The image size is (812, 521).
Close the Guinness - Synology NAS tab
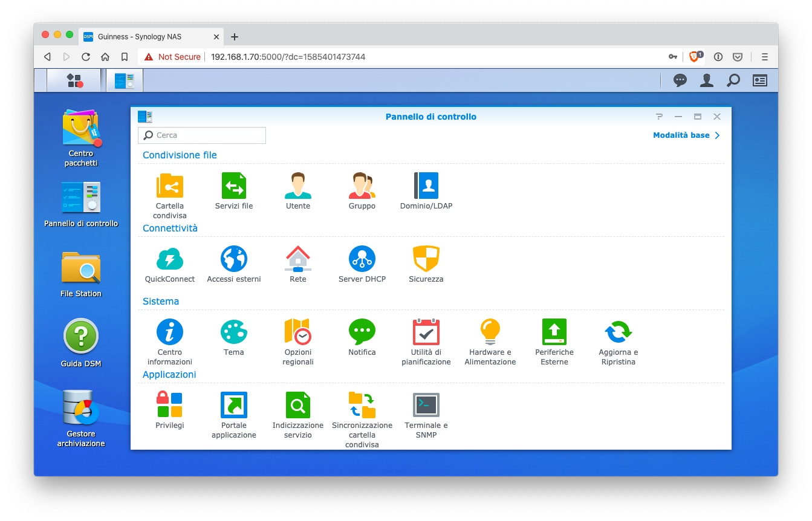point(216,37)
